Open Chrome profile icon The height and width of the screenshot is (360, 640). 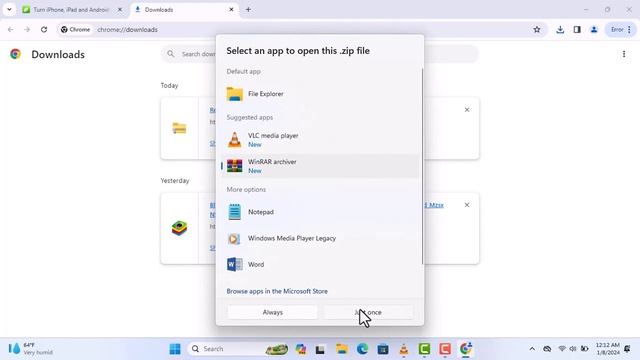[x=594, y=29]
